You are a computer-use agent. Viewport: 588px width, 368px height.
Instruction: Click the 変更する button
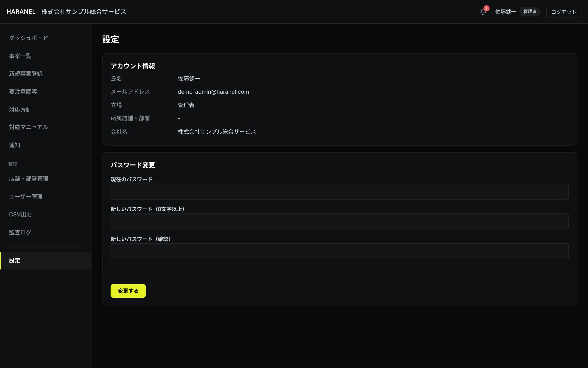pyautogui.click(x=128, y=291)
